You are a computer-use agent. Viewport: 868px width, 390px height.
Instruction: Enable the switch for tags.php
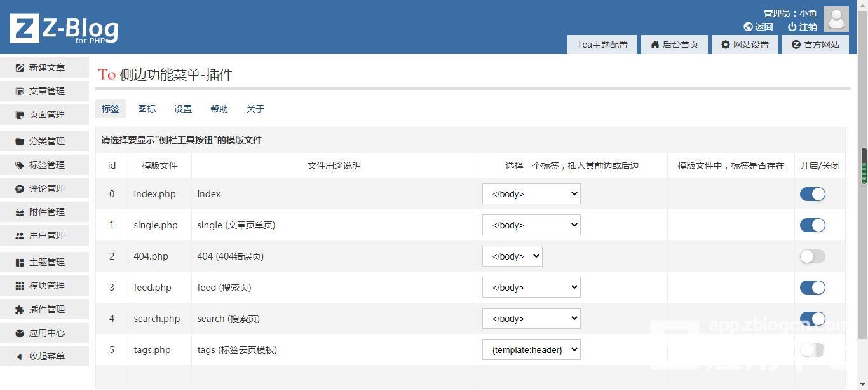click(812, 350)
